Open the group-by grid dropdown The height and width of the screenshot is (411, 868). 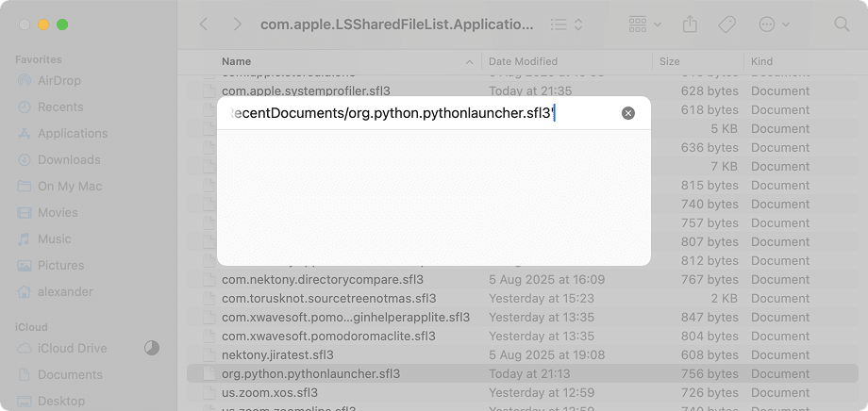point(644,25)
